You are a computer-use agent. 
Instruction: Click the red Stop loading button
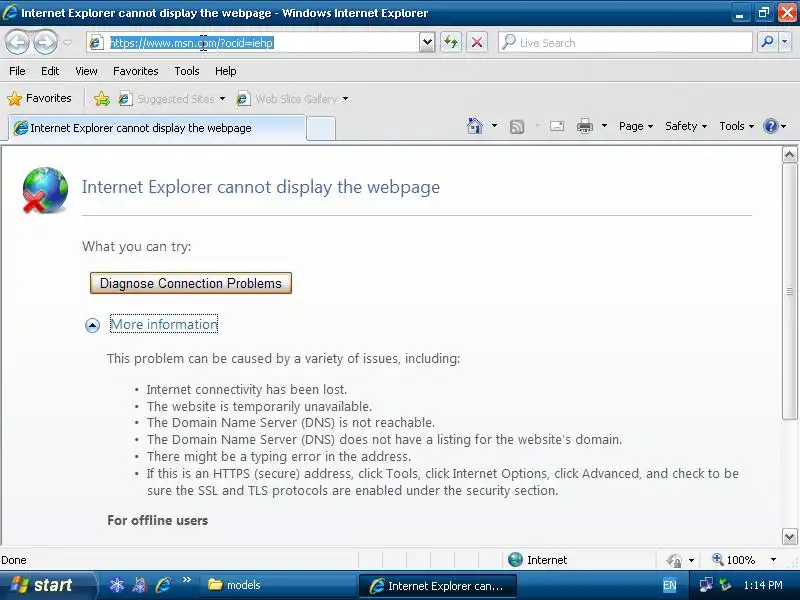tap(477, 42)
